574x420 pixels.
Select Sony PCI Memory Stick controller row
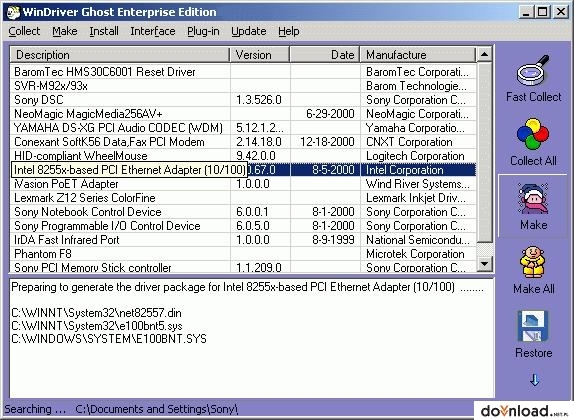pyautogui.click(x=243, y=267)
